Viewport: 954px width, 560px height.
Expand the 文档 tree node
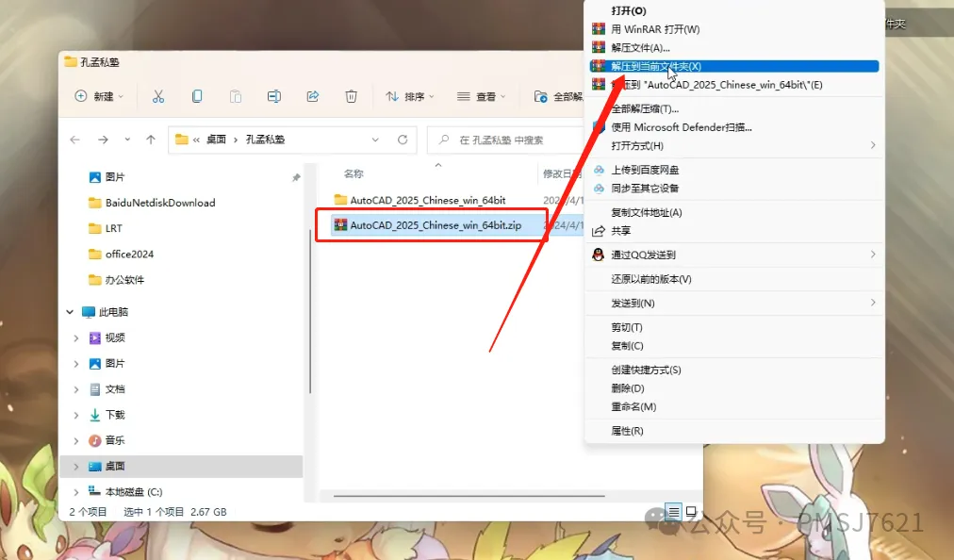coord(76,389)
